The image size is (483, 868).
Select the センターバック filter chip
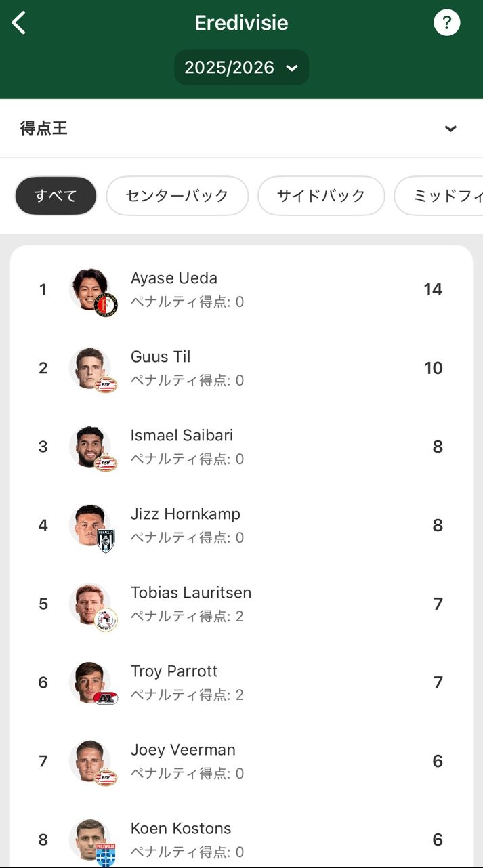coord(177,196)
